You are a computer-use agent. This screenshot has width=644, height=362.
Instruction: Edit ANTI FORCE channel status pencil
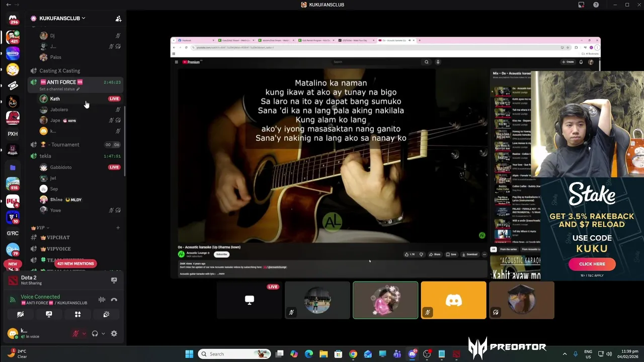(78, 89)
